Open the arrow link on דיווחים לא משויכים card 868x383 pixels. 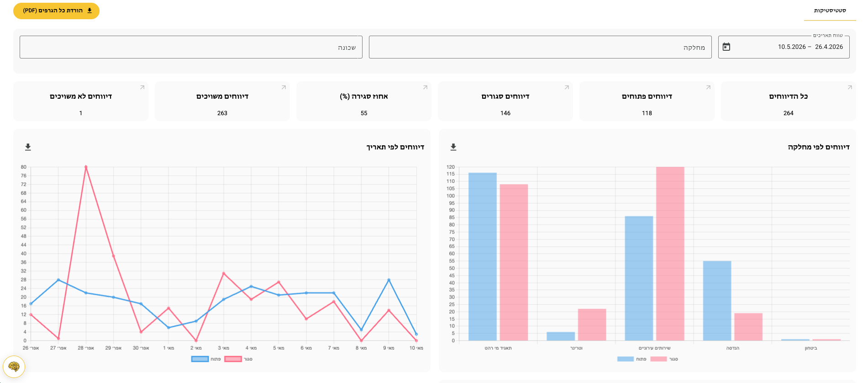[142, 87]
